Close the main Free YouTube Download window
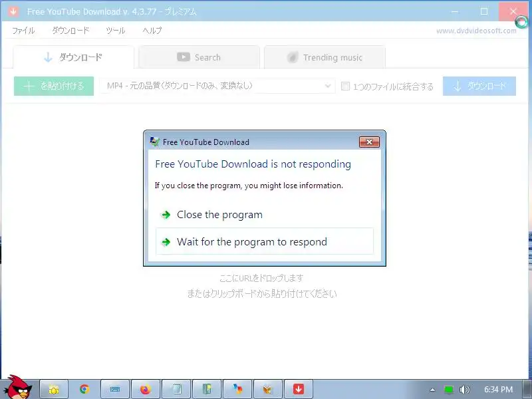This screenshot has height=399, width=532. [513, 11]
